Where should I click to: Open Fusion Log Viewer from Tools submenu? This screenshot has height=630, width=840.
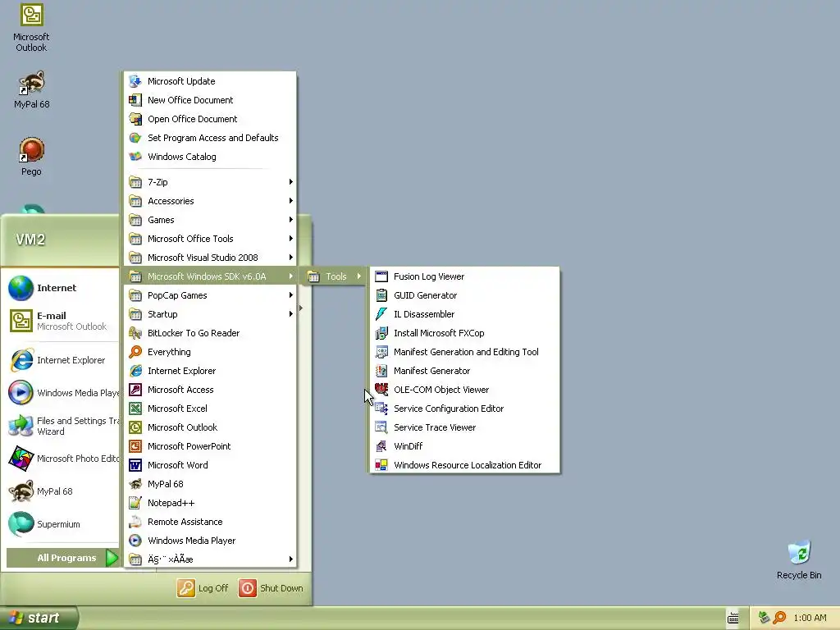[464, 276]
